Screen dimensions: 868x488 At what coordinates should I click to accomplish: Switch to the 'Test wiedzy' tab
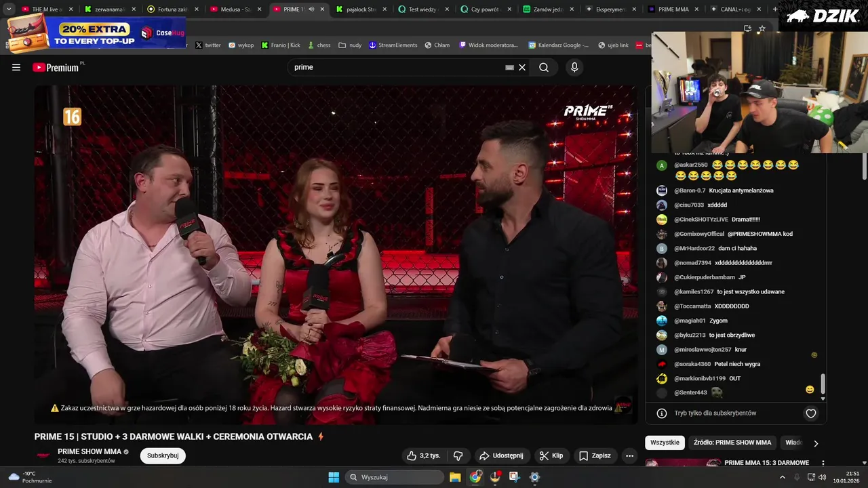click(x=422, y=9)
